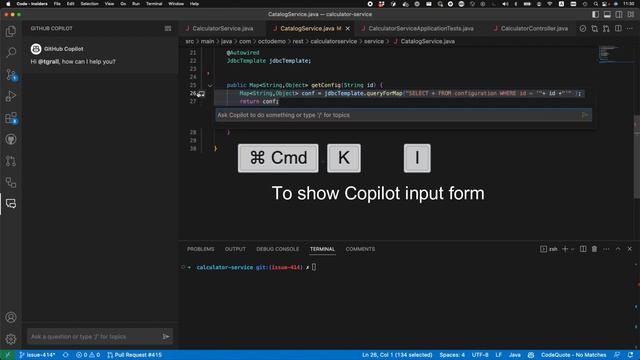This screenshot has height=360, width=640.
Task: Click the service breadcrumb segment
Action: coord(373,41)
